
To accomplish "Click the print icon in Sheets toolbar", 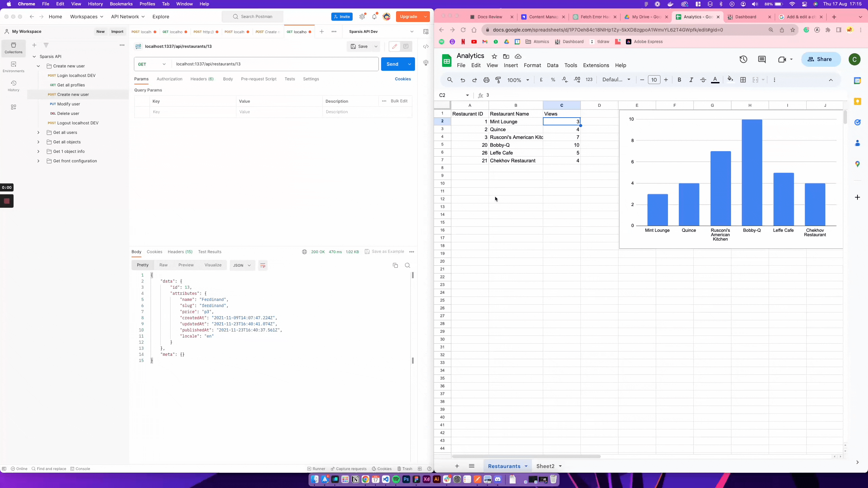I will pyautogui.click(x=486, y=80).
